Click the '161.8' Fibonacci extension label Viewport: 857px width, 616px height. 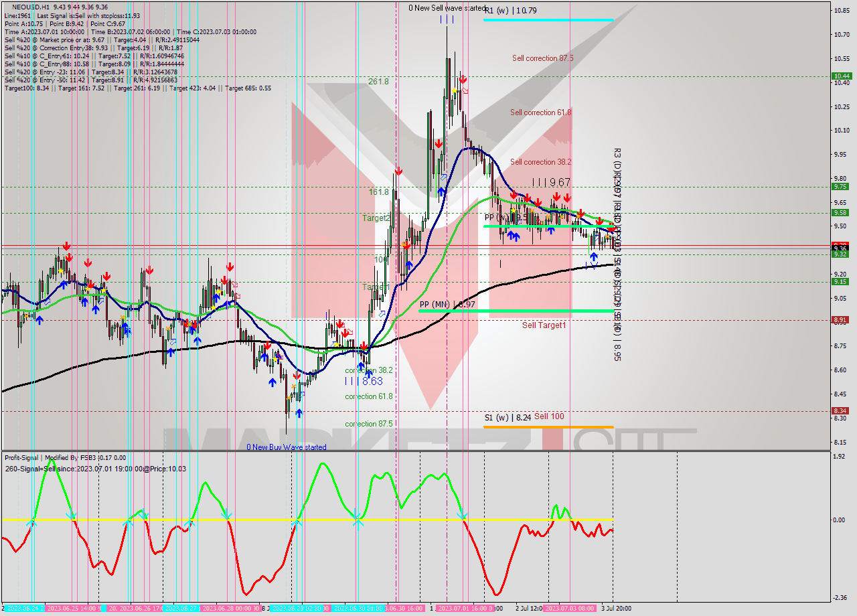[378, 191]
